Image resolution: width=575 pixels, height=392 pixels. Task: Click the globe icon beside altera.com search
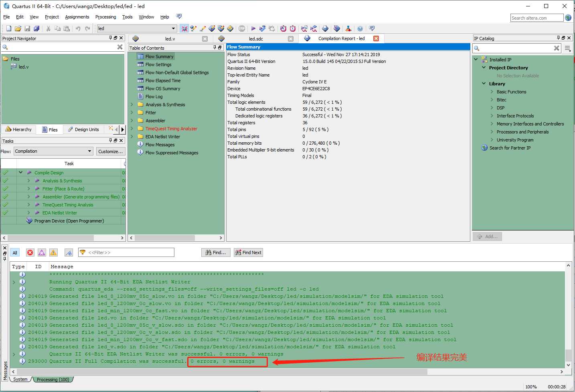click(568, 18)
